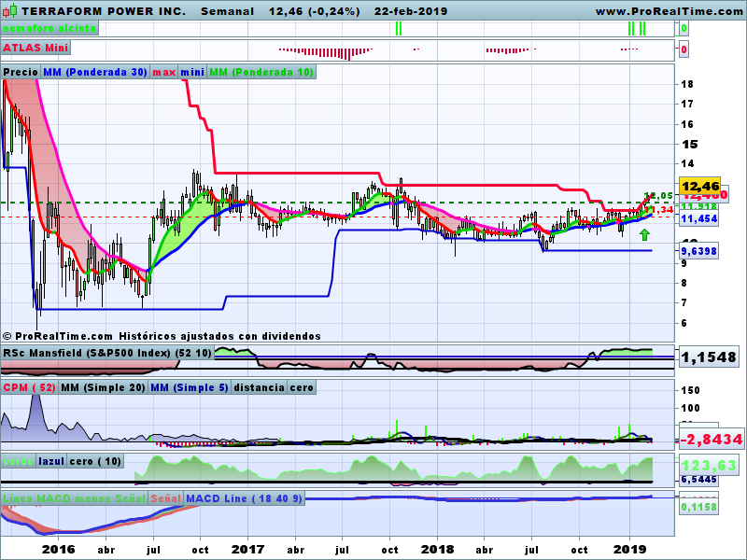Open the www.ProRealTime.com link
Image resolution: width=747 pixels, height=560 pixels.
[x=669, y=11]
